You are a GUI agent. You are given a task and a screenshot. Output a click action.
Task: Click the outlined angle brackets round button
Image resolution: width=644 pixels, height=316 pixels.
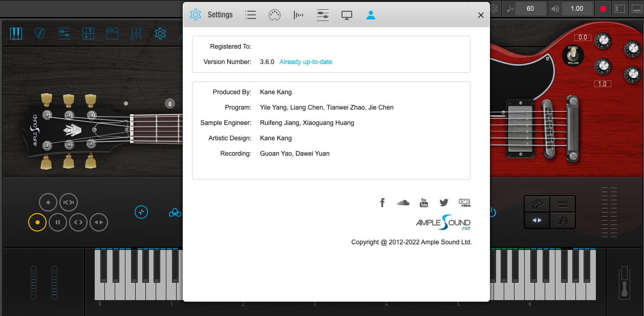[78, 222]
